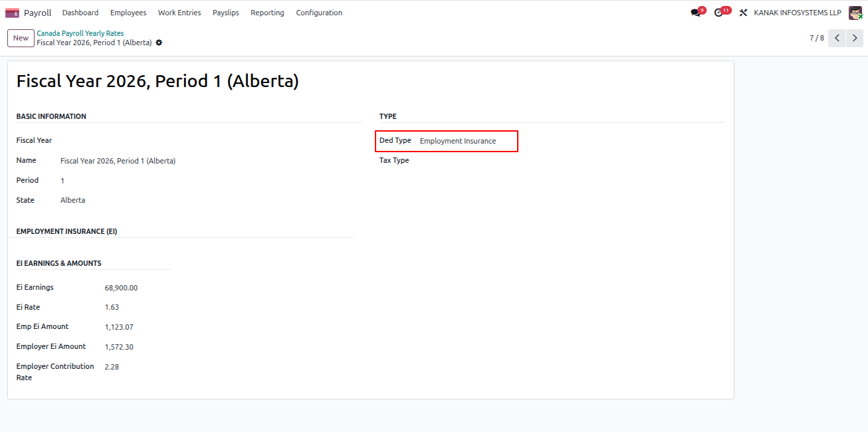Open the Payslips menu

(x=226, y=13)
